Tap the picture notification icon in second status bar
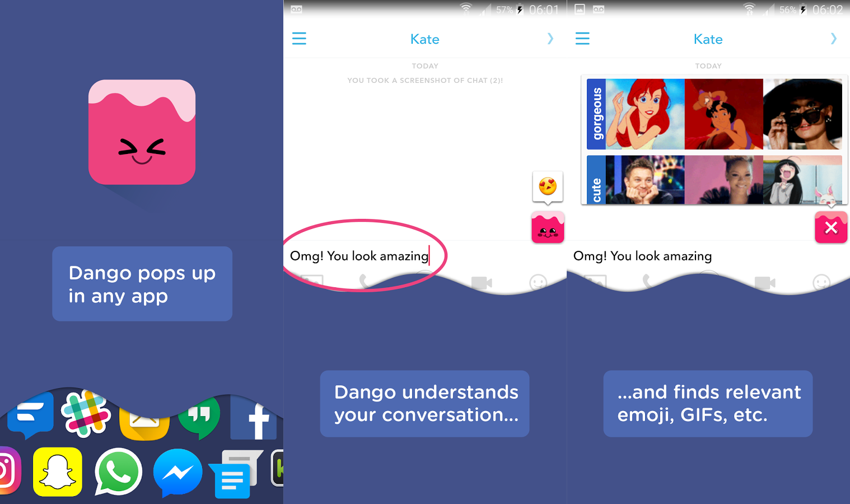Screen dimensions: 850x504 (580, 10)
